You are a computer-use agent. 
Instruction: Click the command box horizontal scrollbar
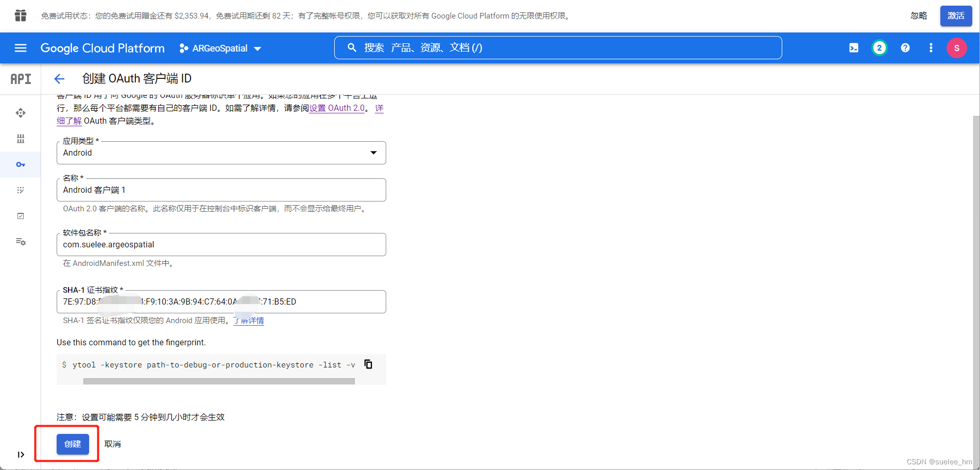[x=219, y=381]
